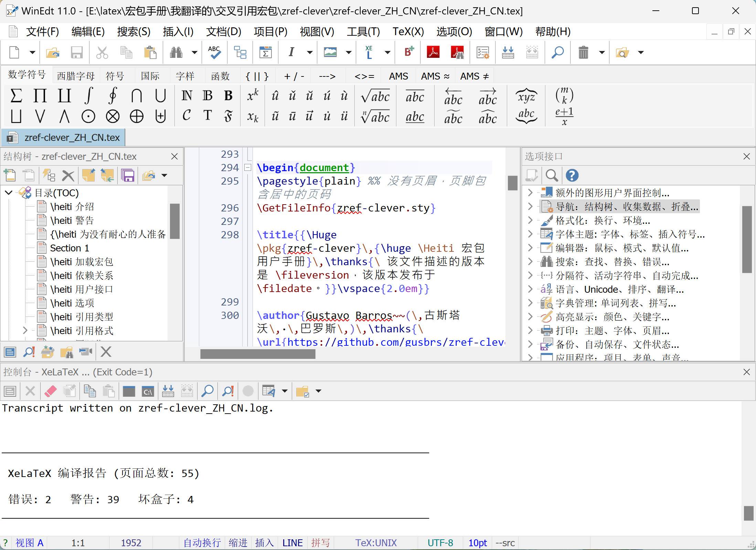This screenshot has height=550, width=756.
Task: Expand the \heiti 引用格式 tree node
Action: tap(25, 331)
